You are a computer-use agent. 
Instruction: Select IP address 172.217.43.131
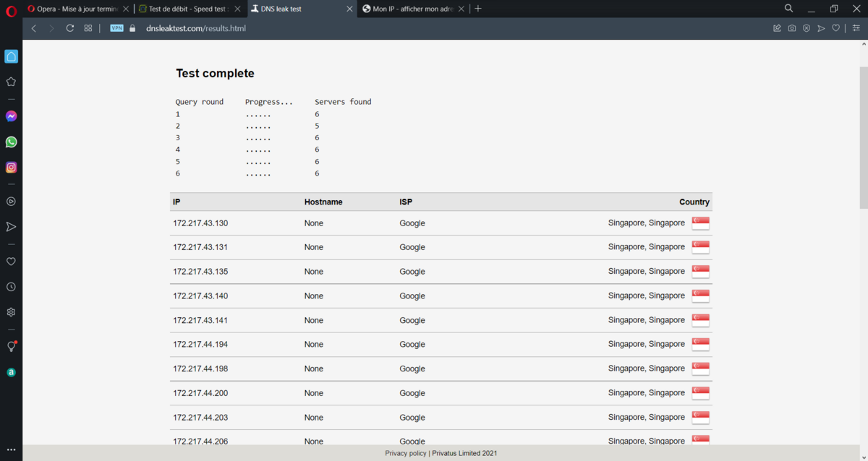[200, 247]
